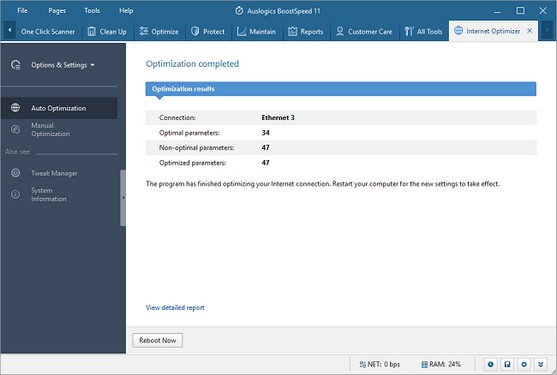
Task: Close the Internet Optimizer tab
Action: click(x=529, y=31)
